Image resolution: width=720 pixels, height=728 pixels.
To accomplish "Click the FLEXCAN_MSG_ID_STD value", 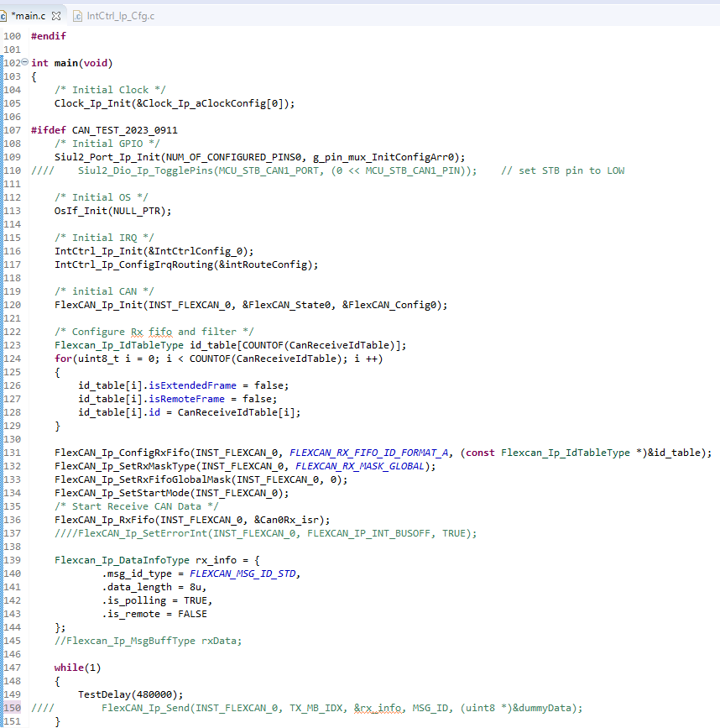I will (243, 573).
